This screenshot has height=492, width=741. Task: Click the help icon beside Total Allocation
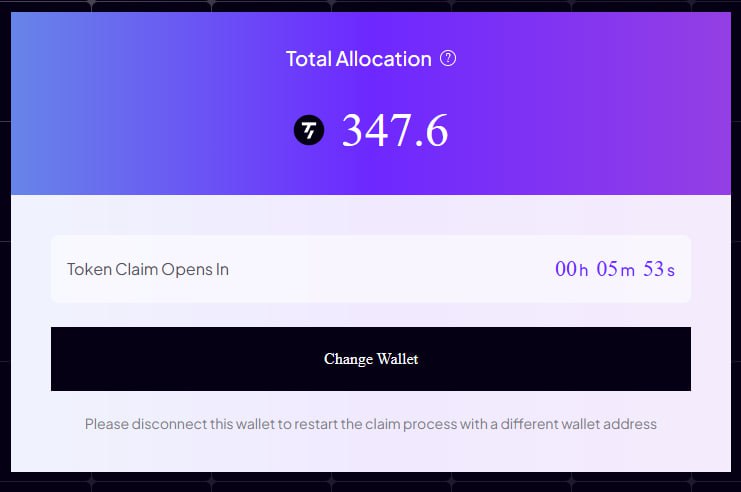[x=448, y=59]
